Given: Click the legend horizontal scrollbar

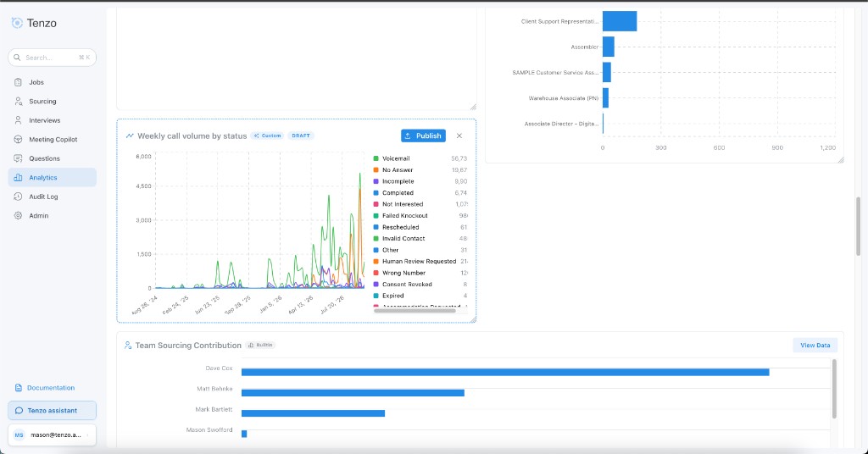Looking at the screenshot, I should 415,311.
